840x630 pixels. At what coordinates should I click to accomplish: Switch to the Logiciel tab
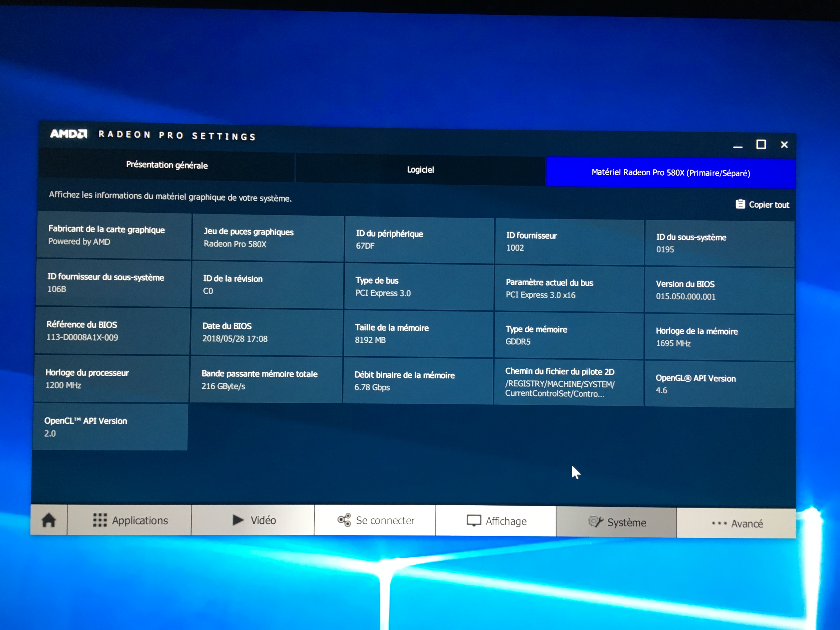(x=420, y=170)
